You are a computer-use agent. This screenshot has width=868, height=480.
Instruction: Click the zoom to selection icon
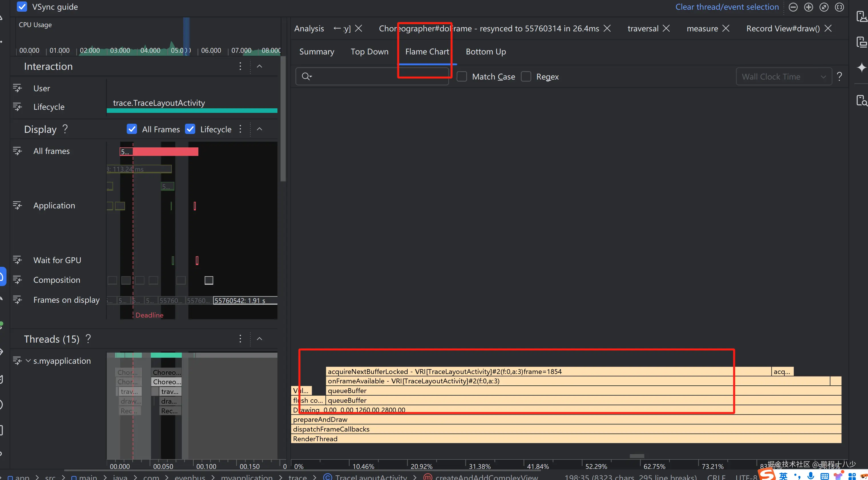[839, 7]
